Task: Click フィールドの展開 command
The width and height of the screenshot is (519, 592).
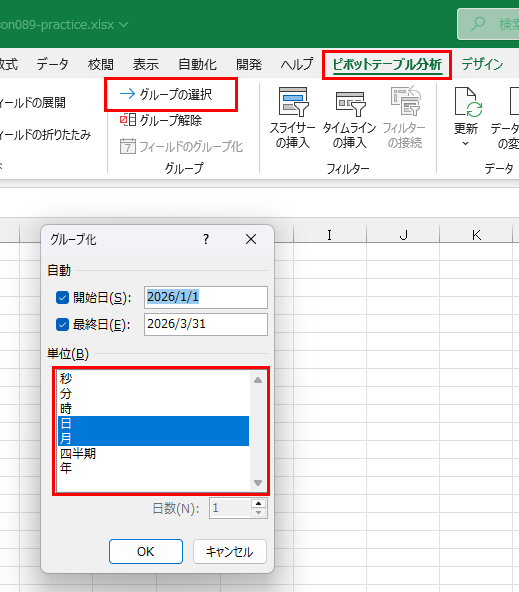Action: point(32,102)
